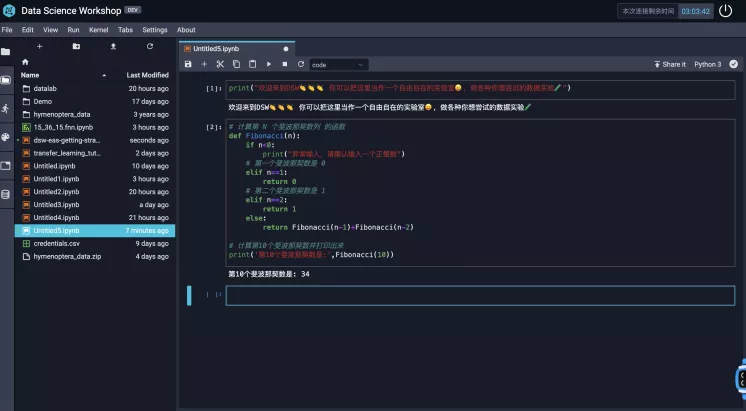Click the remaining time counter 03:03:42
746x411 pixels.
[695, 11]
